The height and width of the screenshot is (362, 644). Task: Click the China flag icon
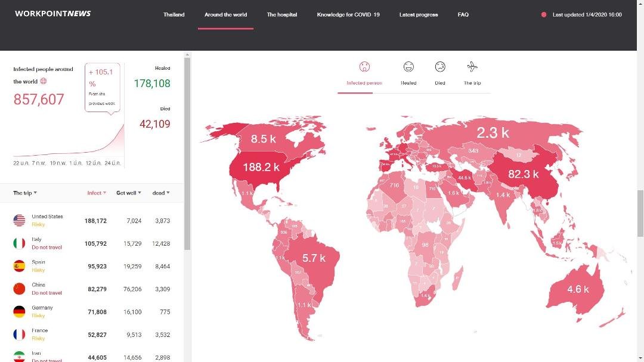[x=19, y=289]
